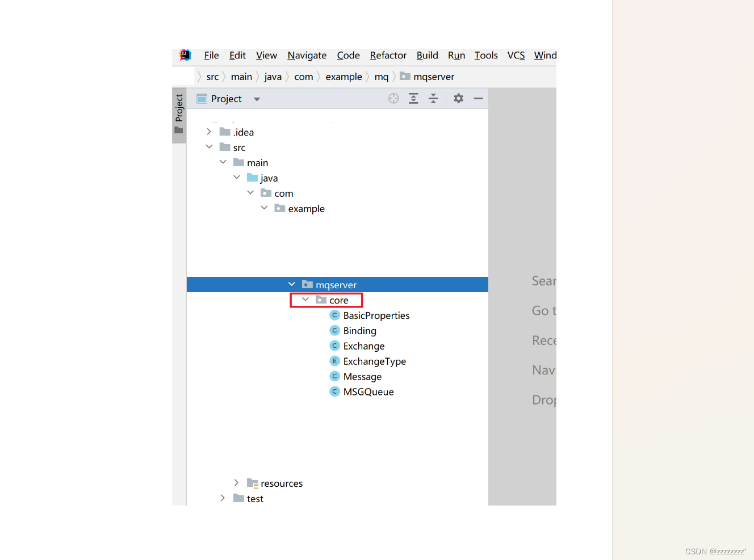
Task: Click the IntelliJ IDEA logo icon
Action: pos(185,55)
